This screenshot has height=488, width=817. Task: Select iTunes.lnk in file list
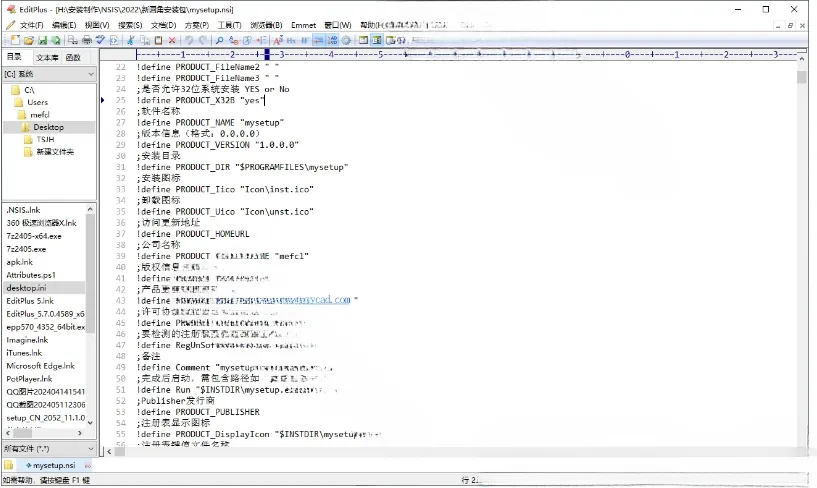[x=24, y=353]
